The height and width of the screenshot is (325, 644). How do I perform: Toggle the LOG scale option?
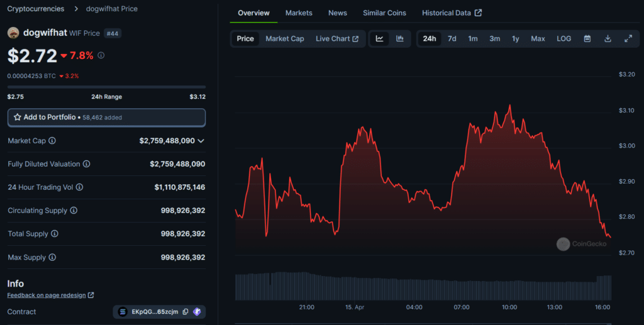point(563,39)
